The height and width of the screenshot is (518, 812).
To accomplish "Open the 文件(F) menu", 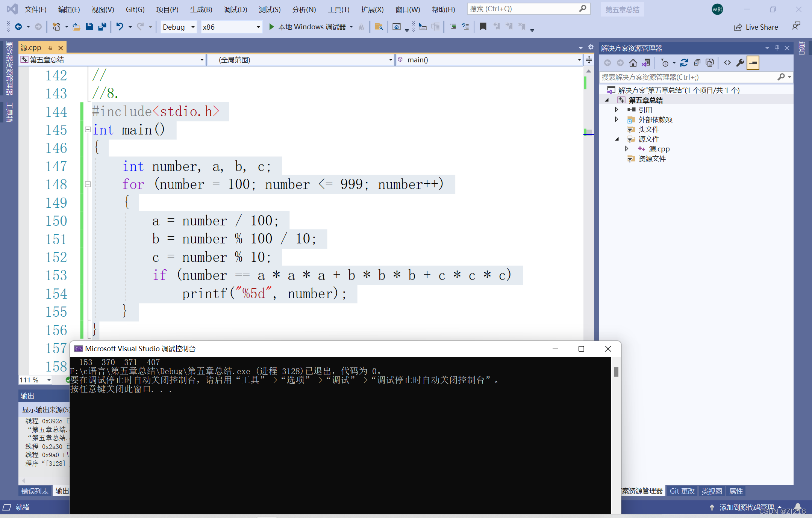I will pyautogui.click(x=35, y=9).
